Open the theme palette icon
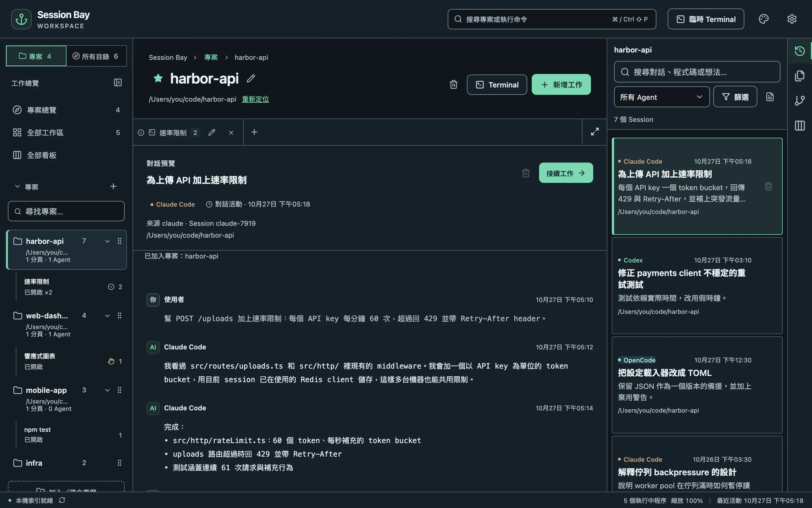The height and width of the screenshot is (508, 812). [763, 19]
